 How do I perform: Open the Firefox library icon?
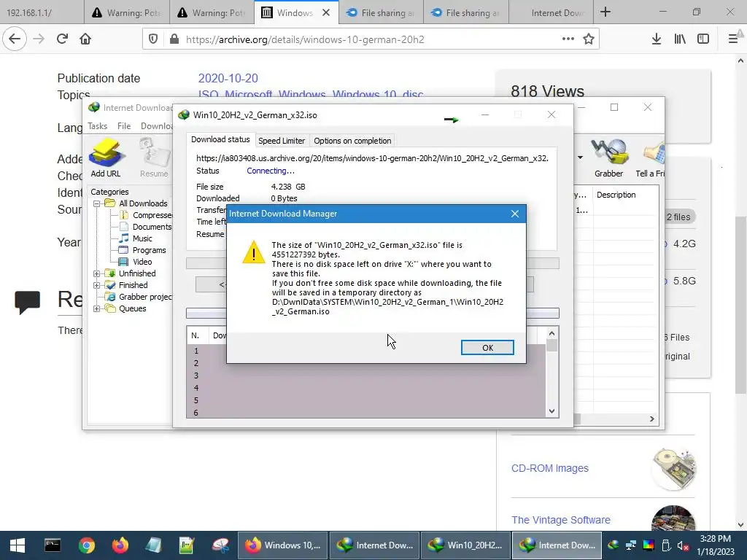tap(680, 39)
